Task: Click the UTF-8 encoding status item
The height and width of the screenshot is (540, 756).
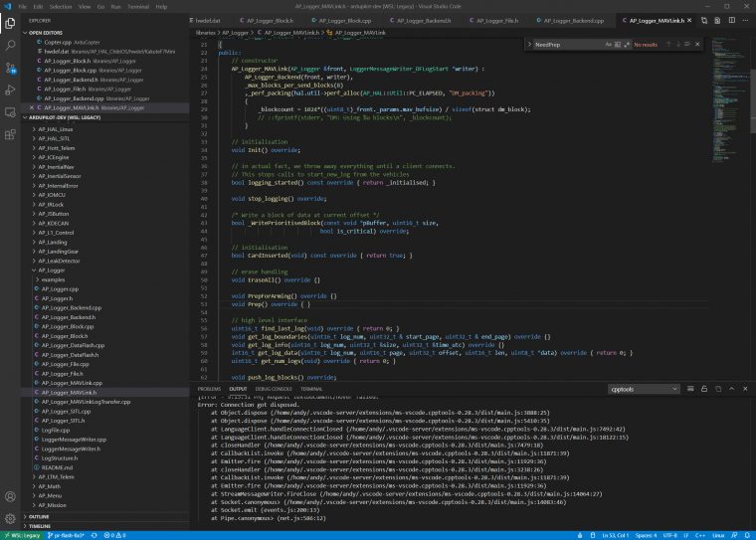Action: pos(670,536)
